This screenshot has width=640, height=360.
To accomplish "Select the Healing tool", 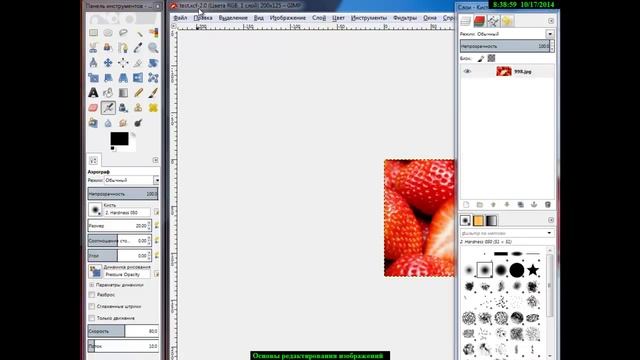I will tap(153, 108).
